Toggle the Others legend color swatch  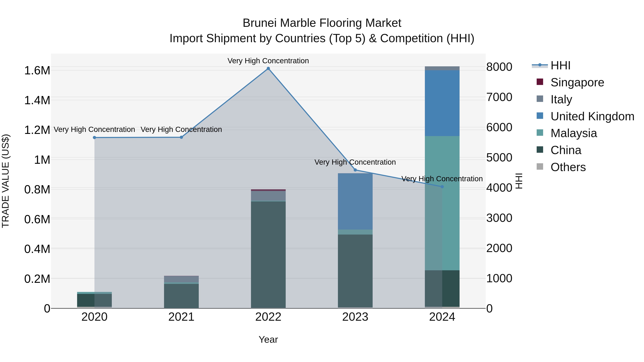[540, 167]
